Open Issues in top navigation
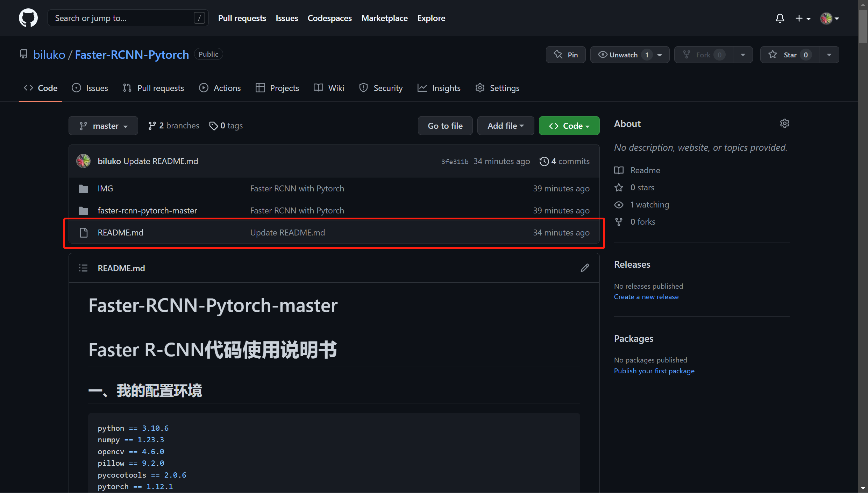This screenshot has width=868, height=493. tap(287, 18)
